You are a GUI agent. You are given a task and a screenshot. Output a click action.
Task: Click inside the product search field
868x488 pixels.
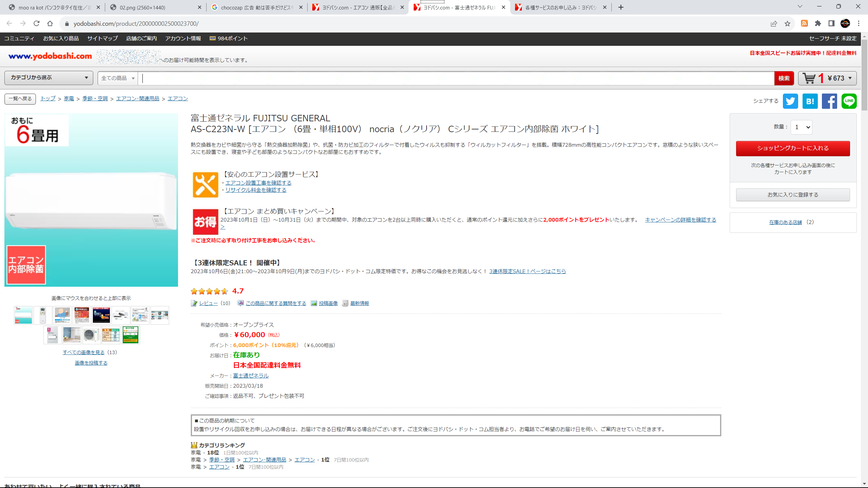[456, 78]
